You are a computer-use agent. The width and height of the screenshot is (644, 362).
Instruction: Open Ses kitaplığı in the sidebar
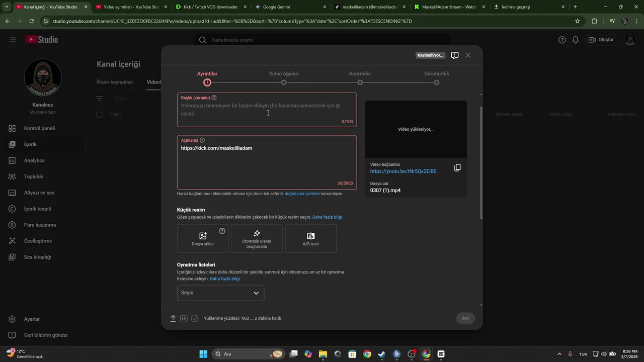pos(42,257)
